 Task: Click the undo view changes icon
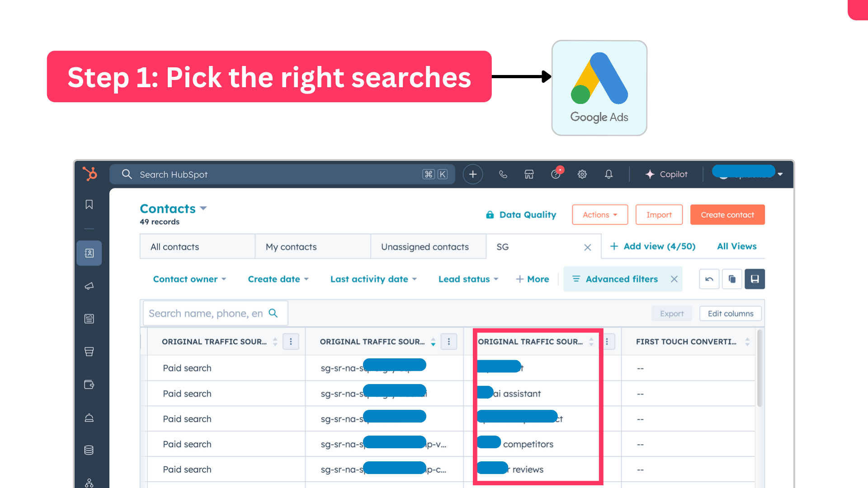click(x=709, y=279)
